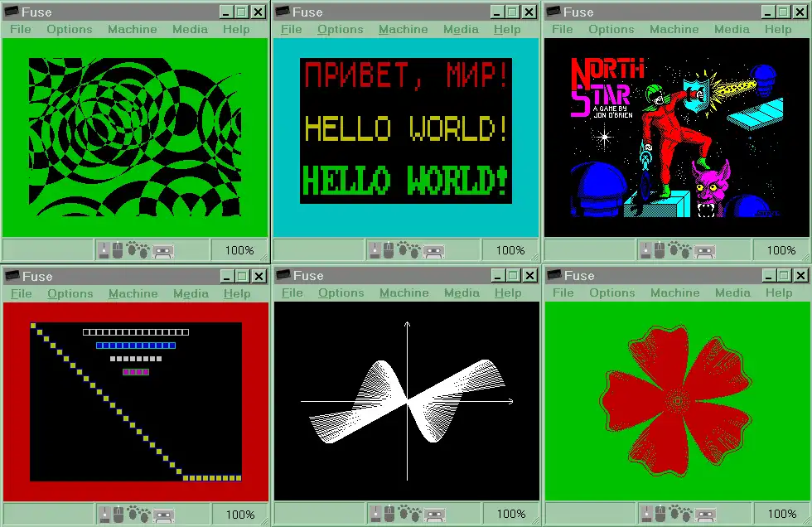Click the disk status icon in red flower window

[647, 514]
